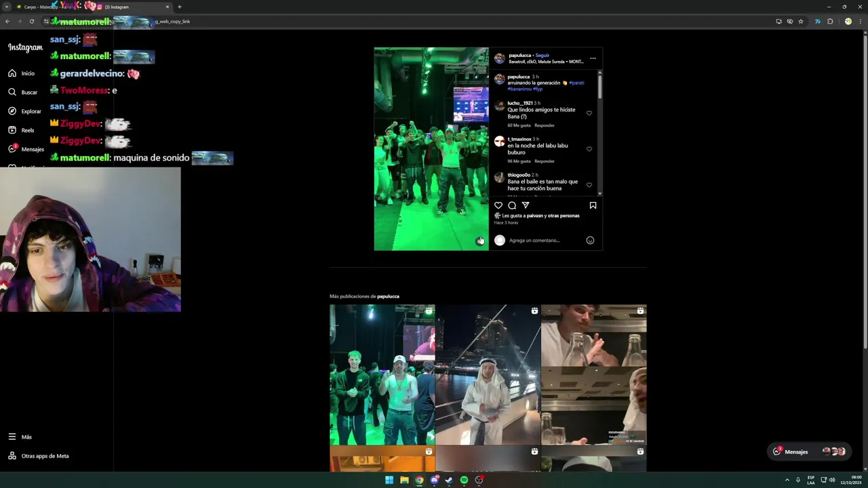Open otras personas likes list
Viewport: 868px width, 488px height.
[x=563, y=216]
